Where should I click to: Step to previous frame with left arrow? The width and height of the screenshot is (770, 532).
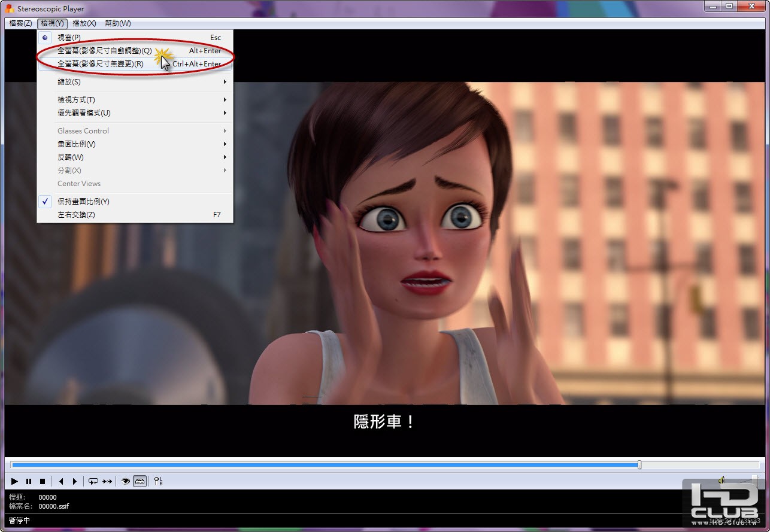(x=61, y=481)
